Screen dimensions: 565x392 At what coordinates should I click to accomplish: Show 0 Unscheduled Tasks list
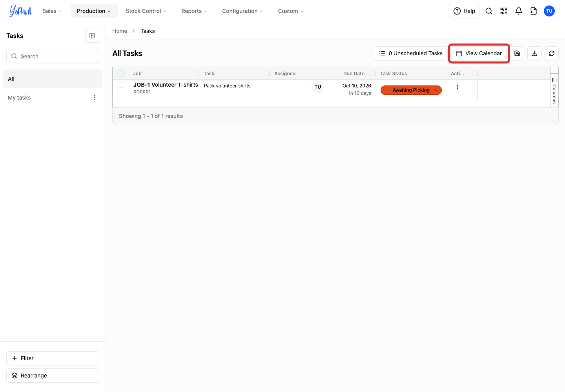pyautogui.click(x=410, y=53)
